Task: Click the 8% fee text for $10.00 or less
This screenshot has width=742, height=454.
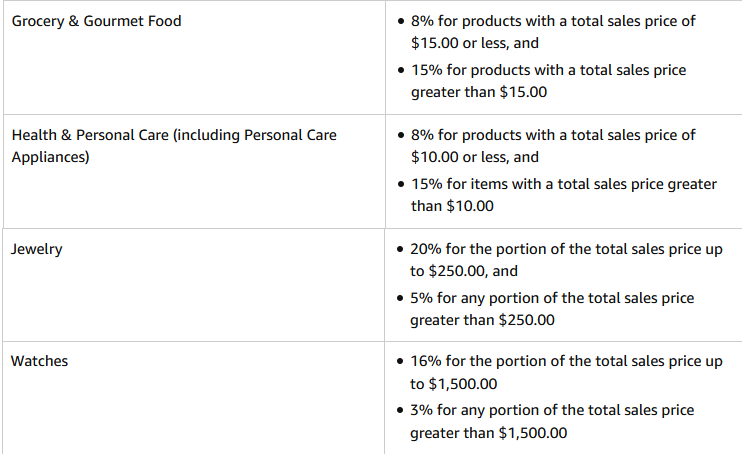Action: 553,146
